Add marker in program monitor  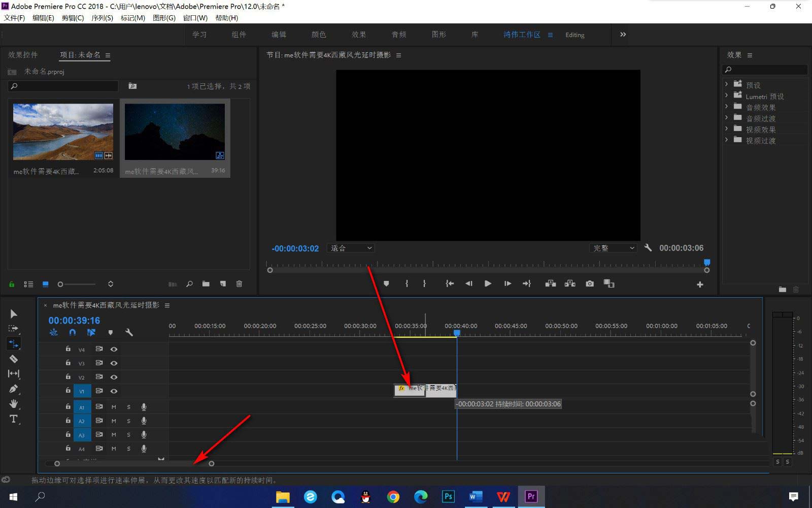click(x=386, y=283)
